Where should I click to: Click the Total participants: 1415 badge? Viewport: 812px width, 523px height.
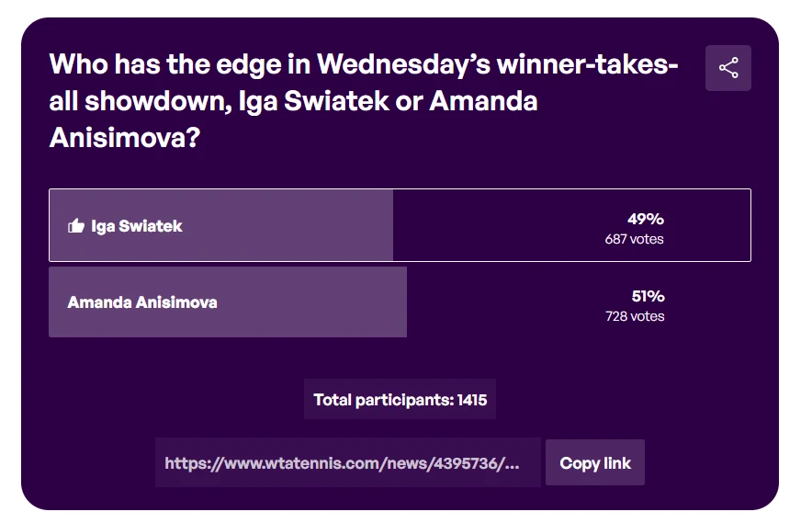[x=400, y=400]
